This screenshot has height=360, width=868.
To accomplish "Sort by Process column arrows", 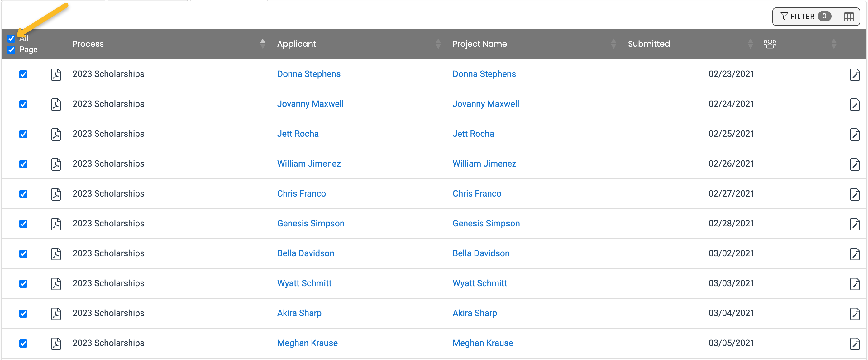I will [263, 44].
